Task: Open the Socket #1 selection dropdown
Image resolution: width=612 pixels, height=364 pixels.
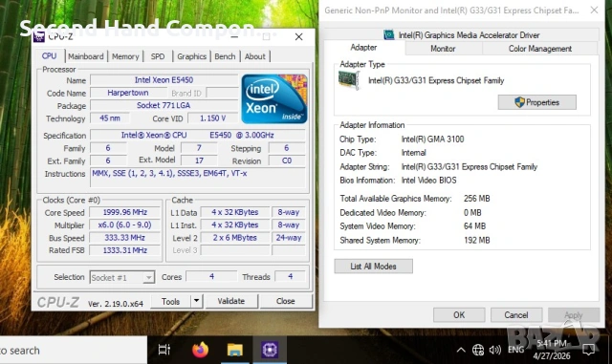Action: 122,277
